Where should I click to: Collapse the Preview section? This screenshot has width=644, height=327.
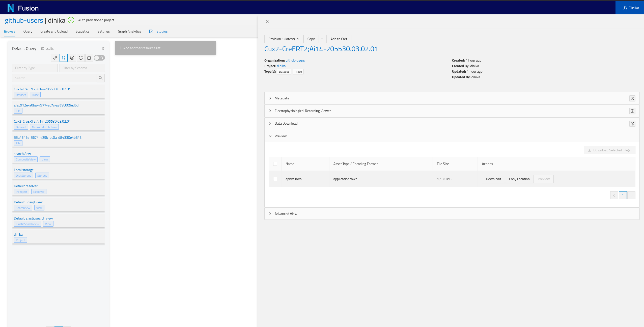pos(452,136)
